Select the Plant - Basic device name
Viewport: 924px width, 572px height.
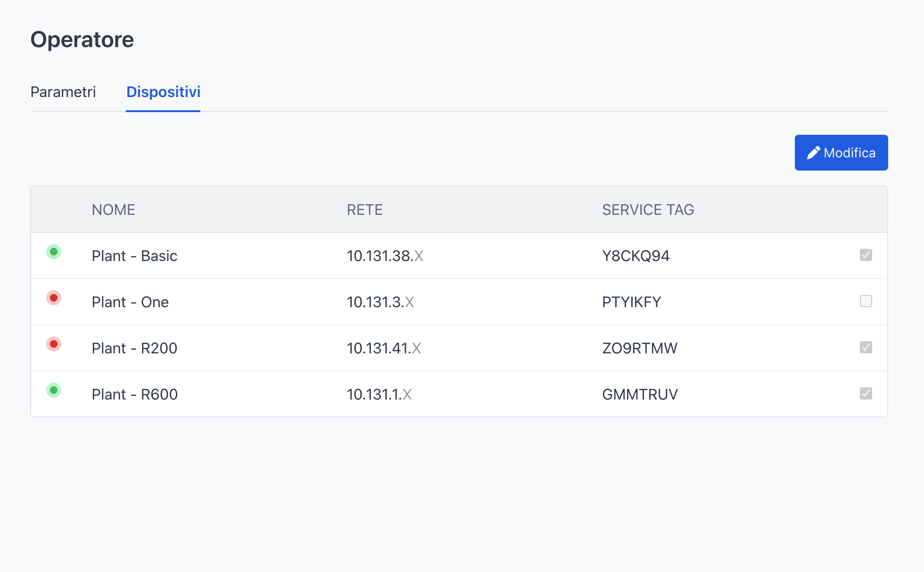coord(134,256)
